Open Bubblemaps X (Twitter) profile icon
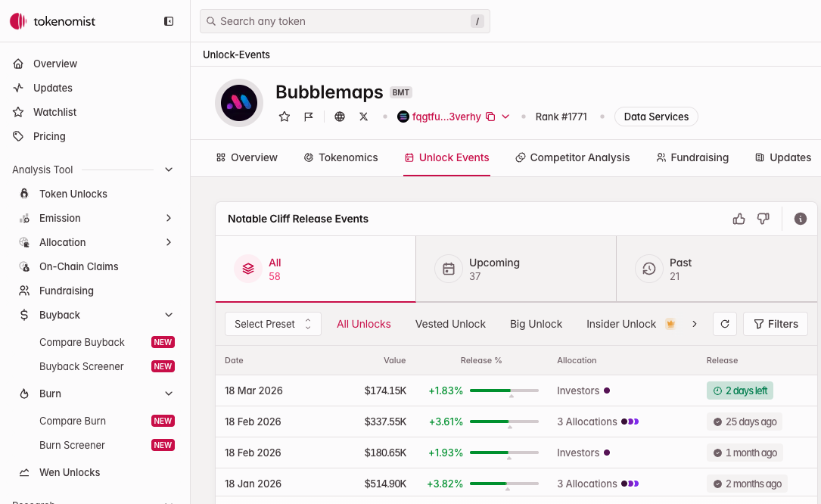Viewport: 821px width, 504px height. (364, 117)
